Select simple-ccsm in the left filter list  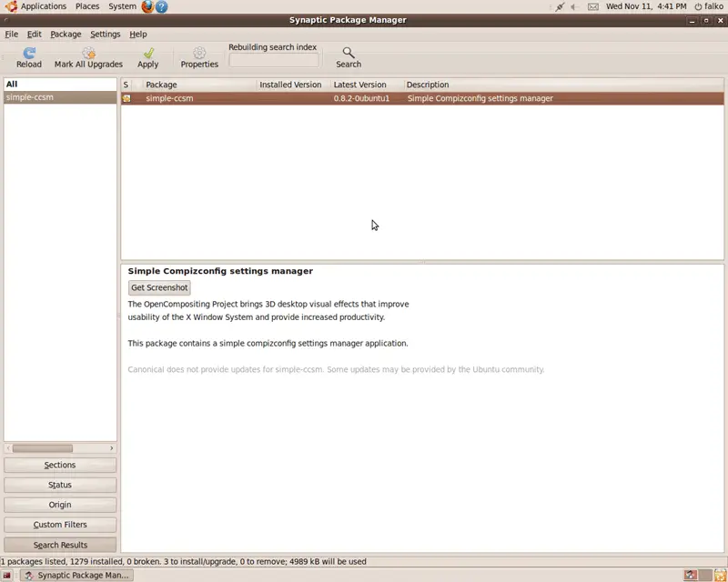[x=60, y=97]
